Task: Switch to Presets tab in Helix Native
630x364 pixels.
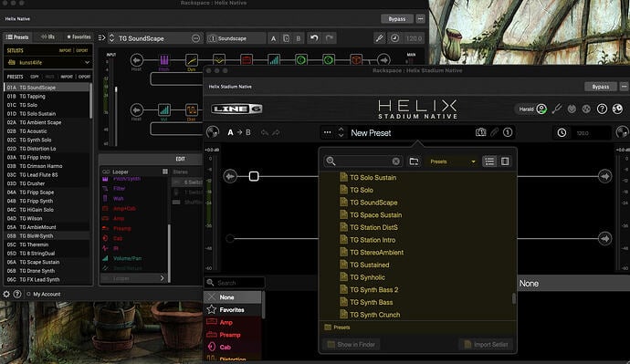Action: 17,36
